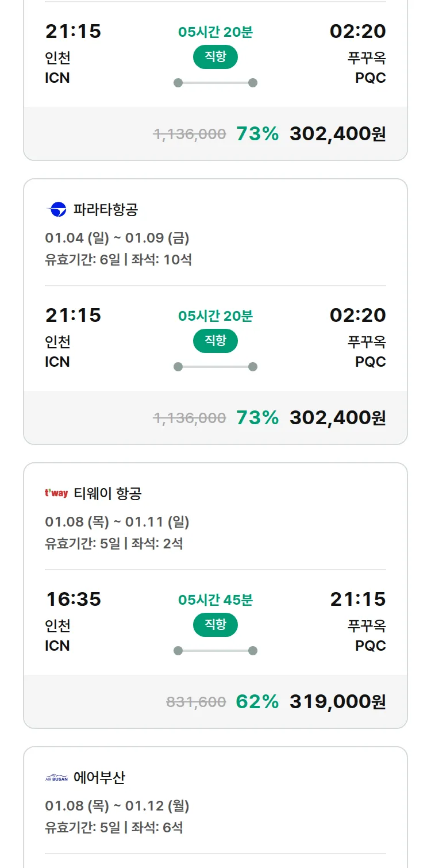Click the route line of the 파라타항공 flight

point(215,367)
